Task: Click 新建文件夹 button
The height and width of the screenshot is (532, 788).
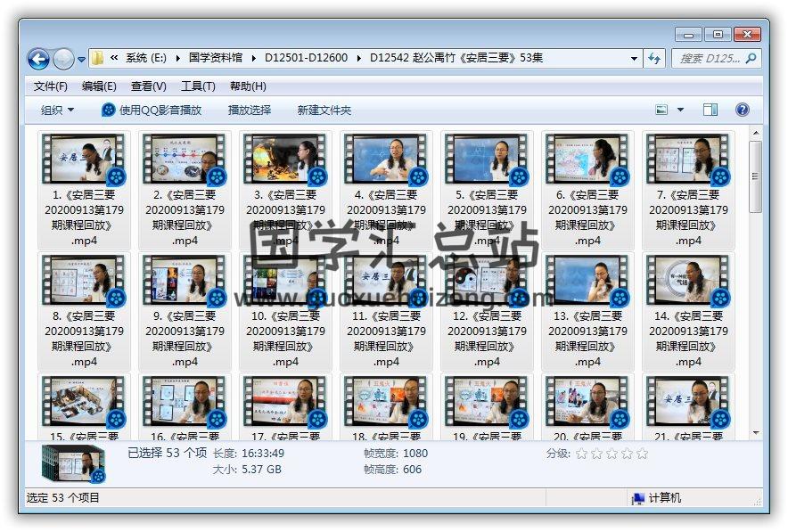Action: pyautogui.click(x=324, y=110)
